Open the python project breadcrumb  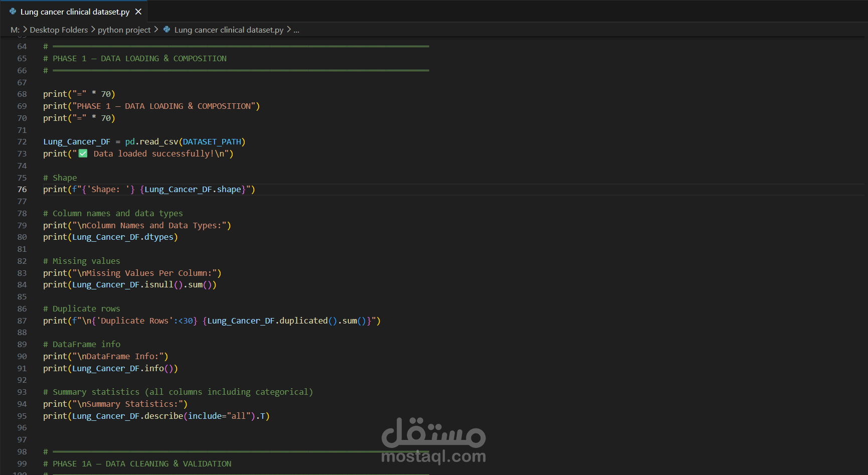[x=124, y=30]
